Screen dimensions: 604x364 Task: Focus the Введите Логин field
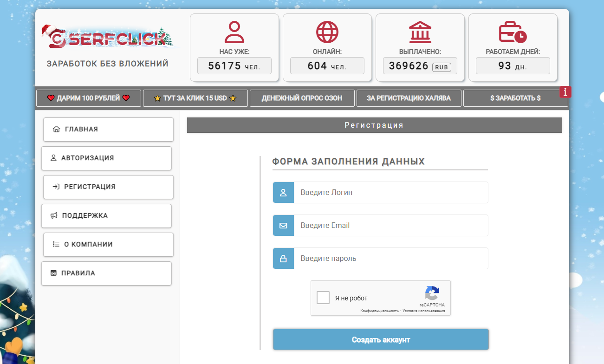tap(391, 192)
